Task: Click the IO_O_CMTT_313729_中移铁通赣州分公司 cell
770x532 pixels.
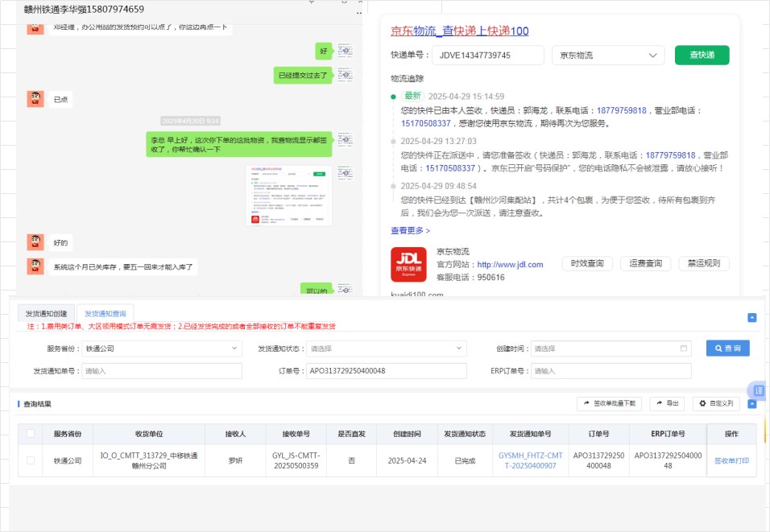Action: pos(149,460)
